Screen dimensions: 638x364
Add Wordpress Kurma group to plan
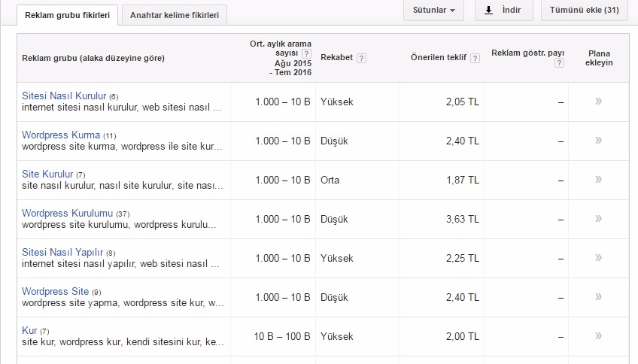[x=598, y=141]
